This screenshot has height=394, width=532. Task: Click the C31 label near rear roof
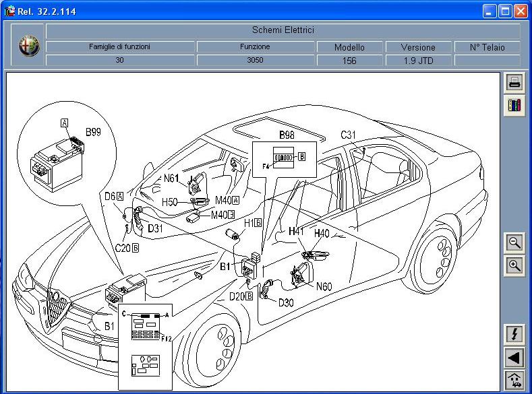click(x=348, y=135)
